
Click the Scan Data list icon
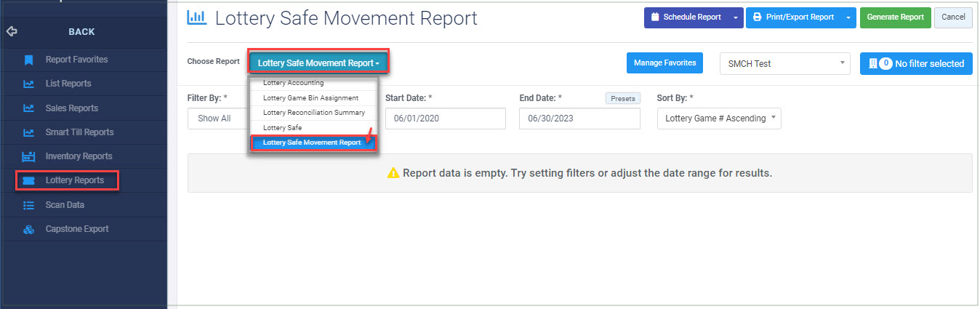(28, 205)
